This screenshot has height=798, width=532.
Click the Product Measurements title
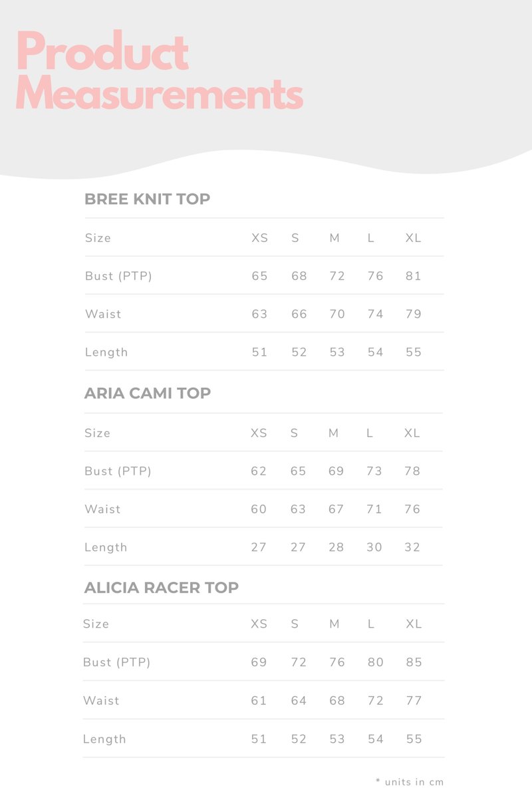160,70
